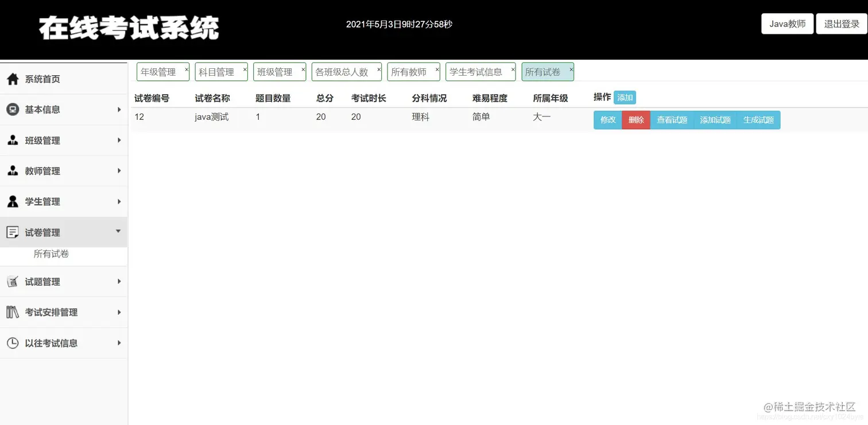Click the 题目数量 column header
This screenshot has width=868, height=425.
(273, 98)
